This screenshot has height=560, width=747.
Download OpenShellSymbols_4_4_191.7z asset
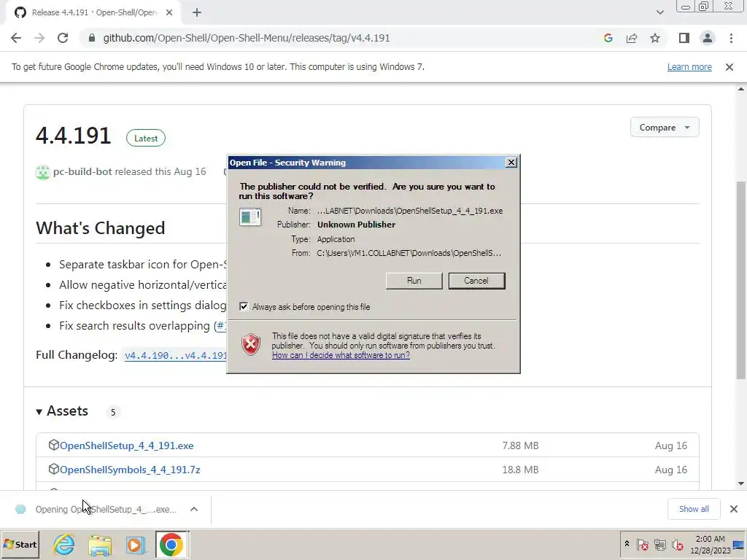tap(130, 470)
